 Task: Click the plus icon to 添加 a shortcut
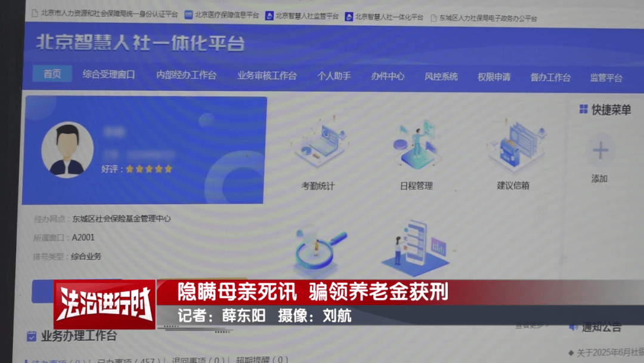[x=600, y=149]
